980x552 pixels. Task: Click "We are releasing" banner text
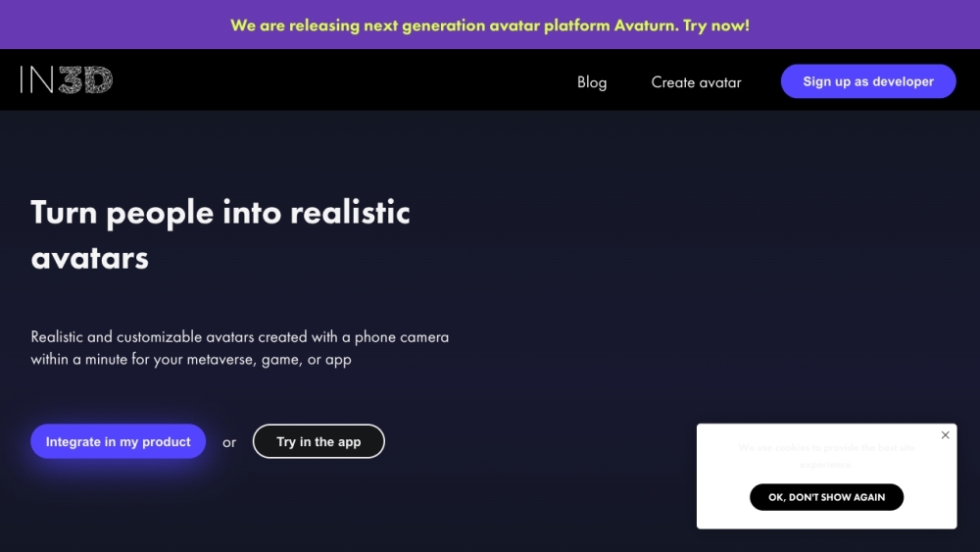pyautogui.click(x=294, y=25)
